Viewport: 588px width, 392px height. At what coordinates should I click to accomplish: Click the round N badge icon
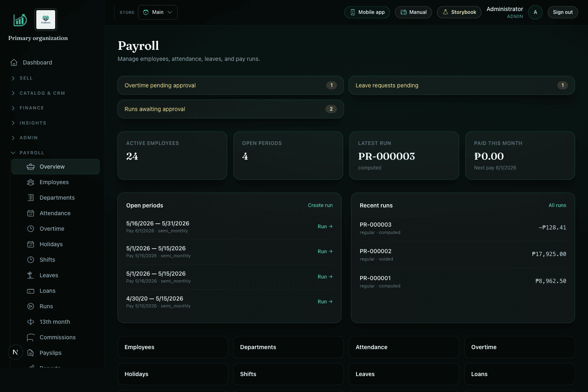(x=16, y=352)
